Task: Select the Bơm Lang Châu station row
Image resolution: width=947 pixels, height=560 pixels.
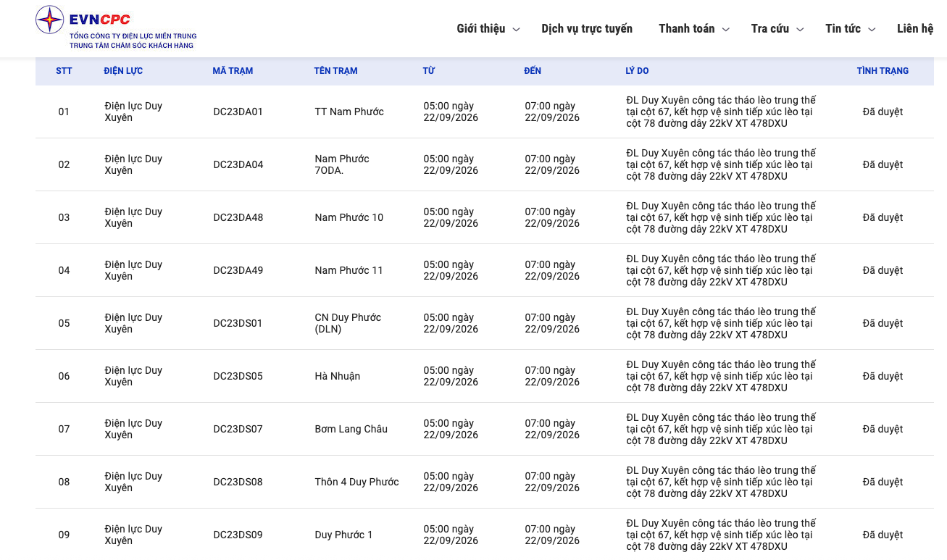Action: [x=484, y=429]
